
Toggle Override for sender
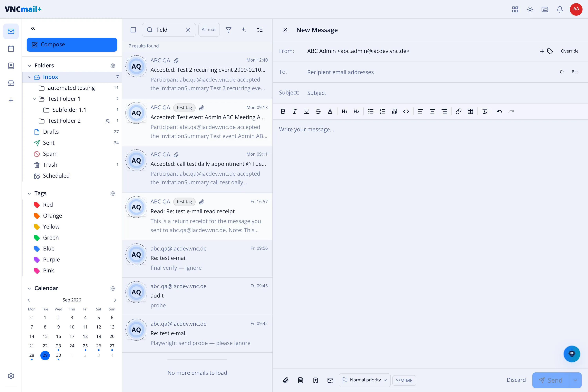570,51
